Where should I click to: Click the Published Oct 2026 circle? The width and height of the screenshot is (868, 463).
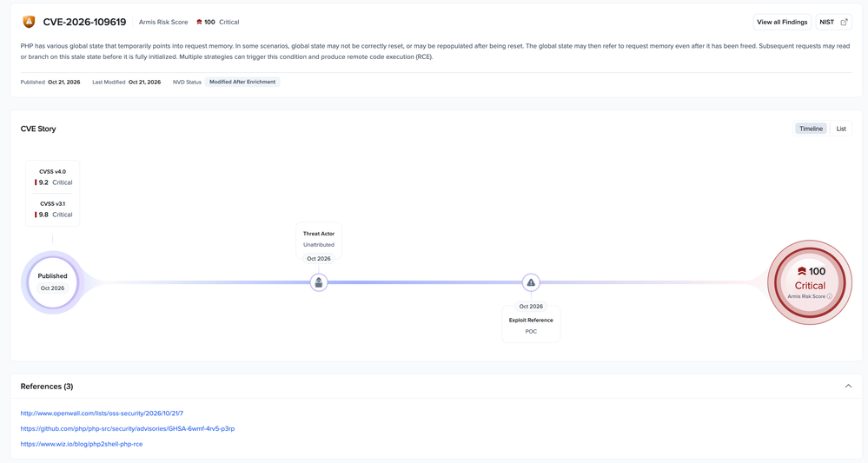click(x=53, y=282)
